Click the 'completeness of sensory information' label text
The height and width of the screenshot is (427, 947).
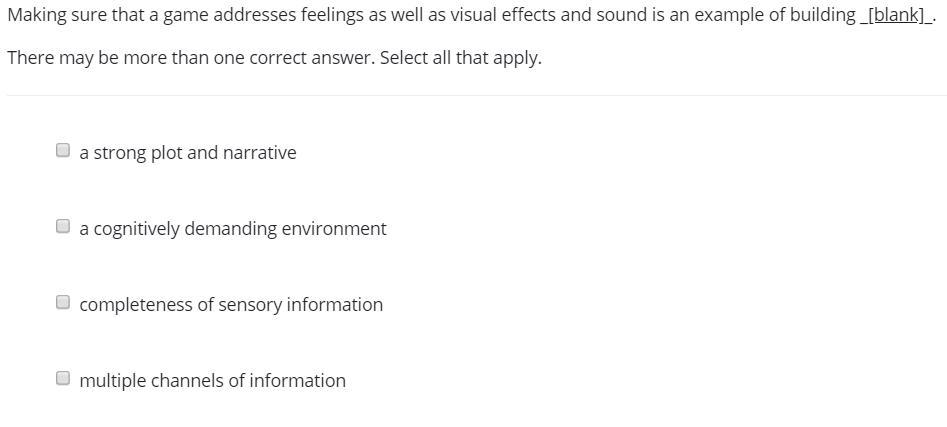231,305
